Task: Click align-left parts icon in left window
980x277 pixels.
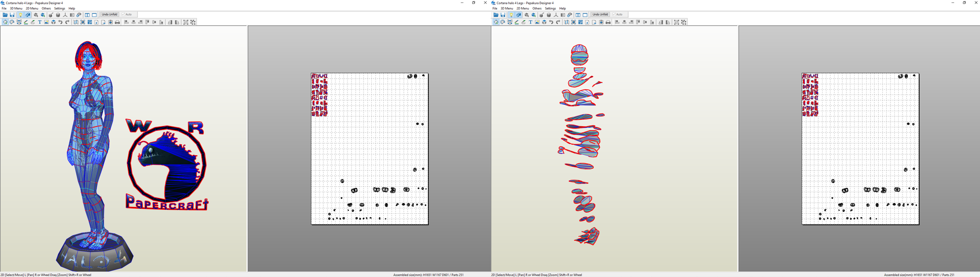Action: 126,22
